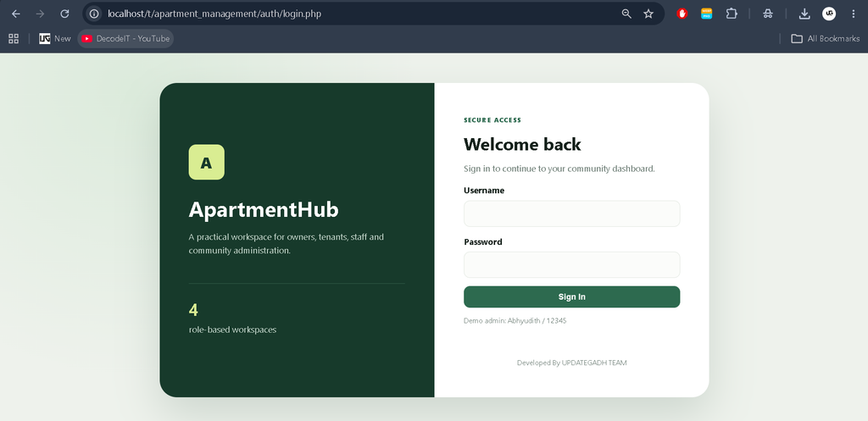This screenshot has height=421, width=868.
Task: Click the Sign In button
Action: (572, 297)
